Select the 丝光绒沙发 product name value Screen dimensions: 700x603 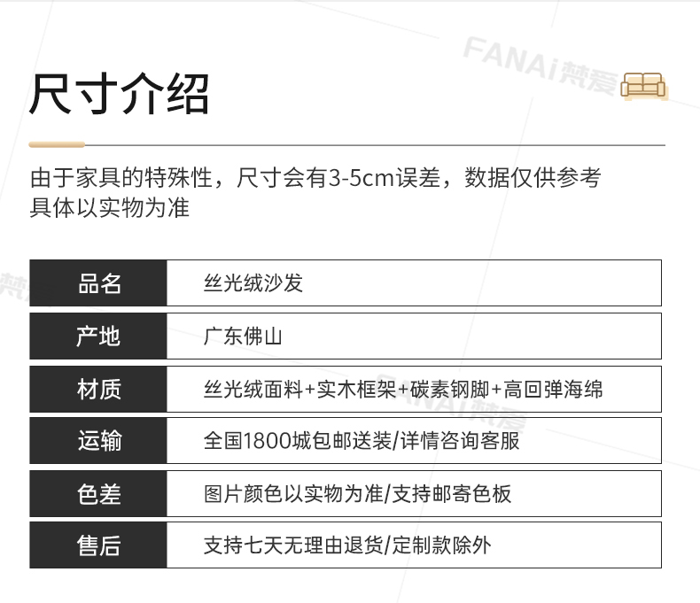pyautogui.click(x=253, y=283)
